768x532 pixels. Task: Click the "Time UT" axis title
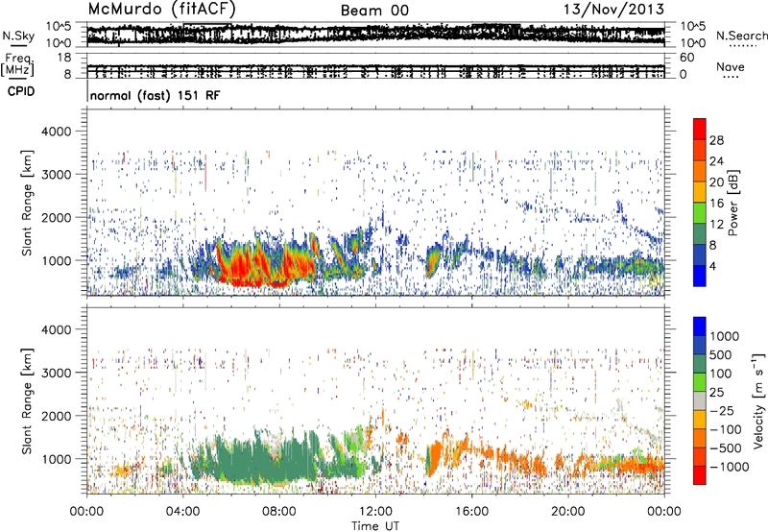click(375, 526)
